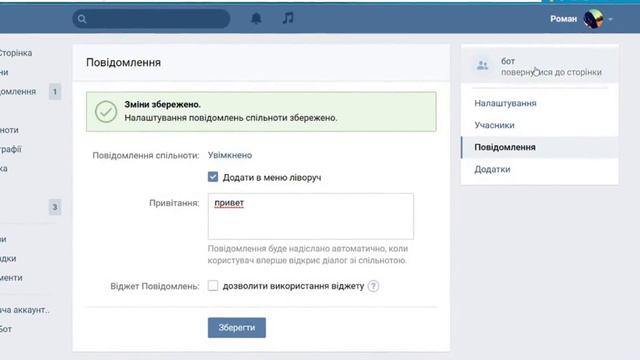This screenshot has height=360, width=640.
Task: Enable 'дозволити використання віджету' checkbox
Action: click(213, 285)
